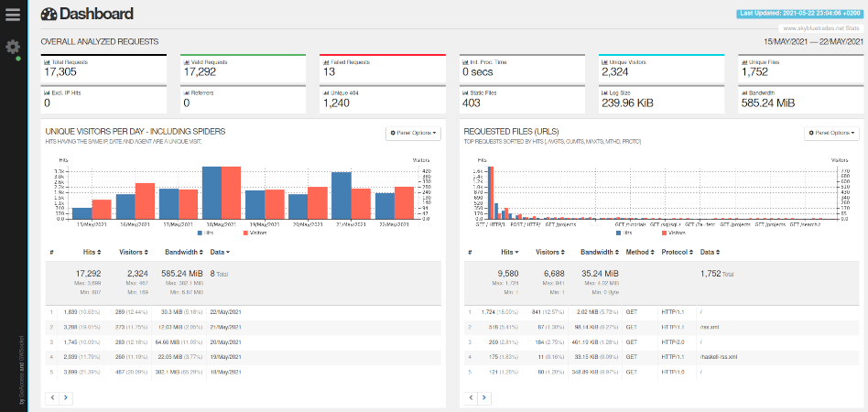The width and height of the screenshot is (868, 412).
Task: Sort Unique Visitors table by Visitors column
Action: point(134,252)
